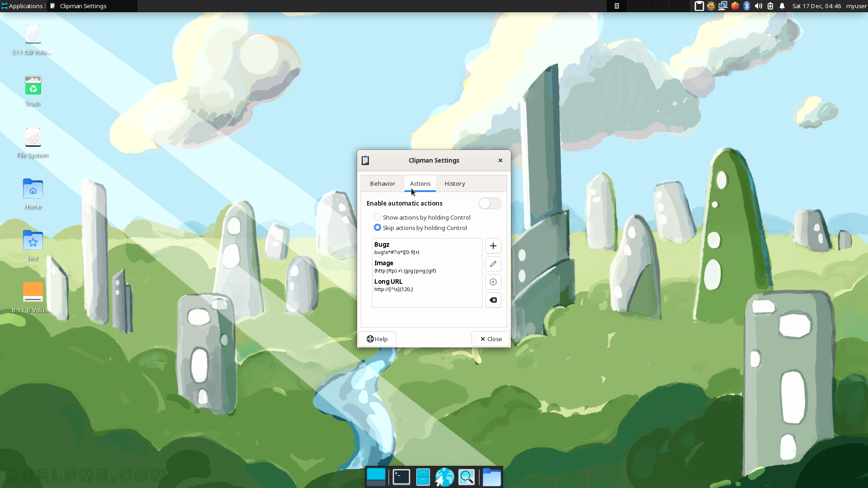
Task: Close Clipman Settings with title bar X
Action: pyautogui.click(x=500, y=160)
